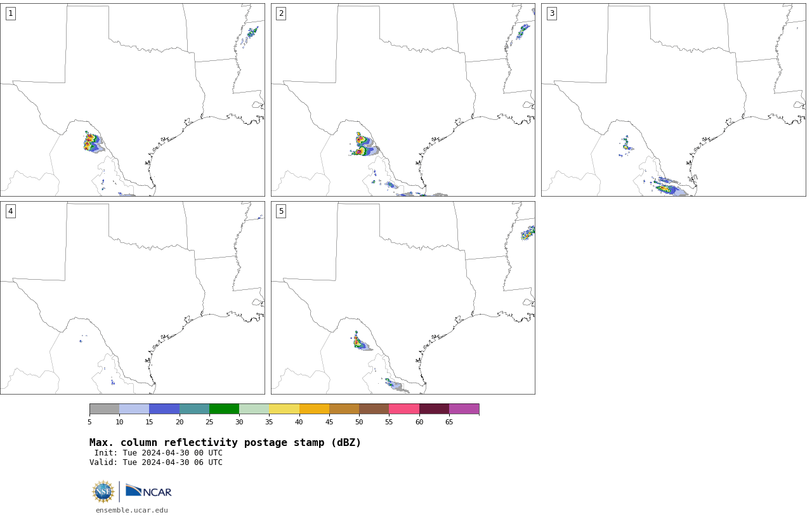Click the gray 5-10 dBZ color swatch
Viewport: 812px width, 517px height.
point(104,409)
